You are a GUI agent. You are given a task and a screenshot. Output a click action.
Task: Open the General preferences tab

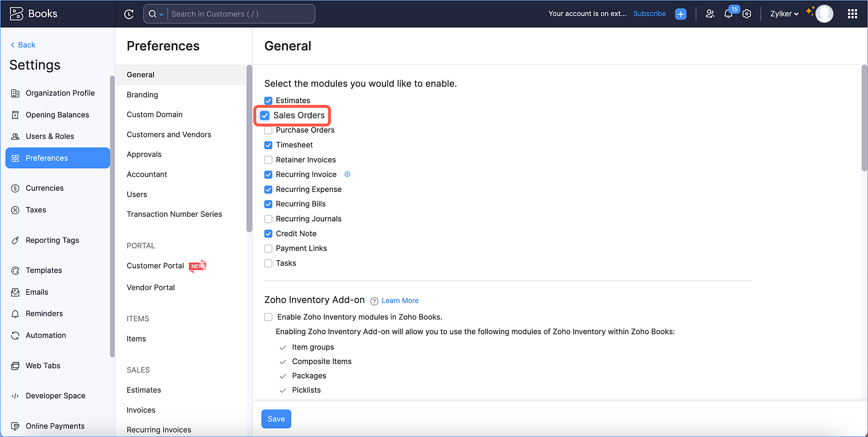point(181,75)
